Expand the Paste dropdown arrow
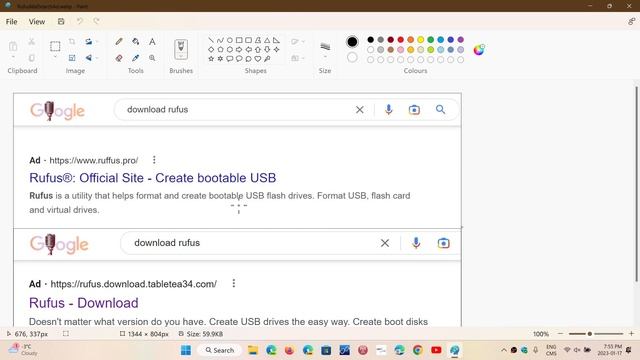The width and height of the screenshot is (640, 360). pyautogui.click(x=13, y=57)
